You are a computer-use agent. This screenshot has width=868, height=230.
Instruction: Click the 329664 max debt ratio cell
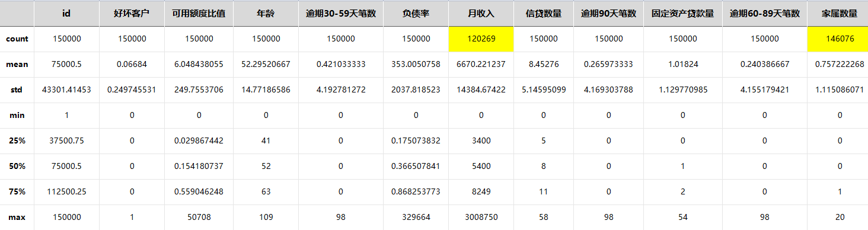[416, 218]
